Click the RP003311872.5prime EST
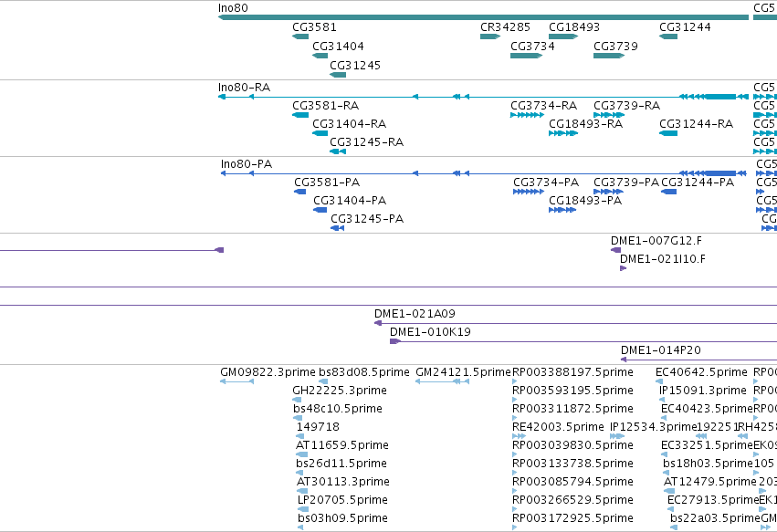 (x=515, y=418)
